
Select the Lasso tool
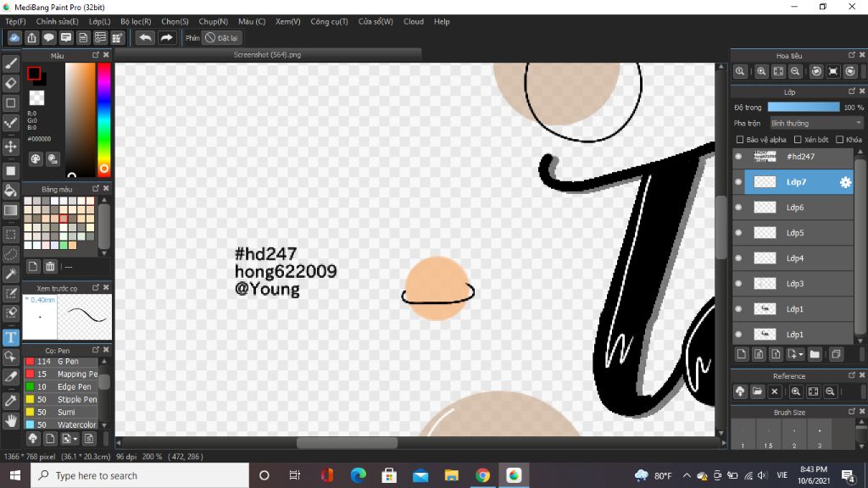tap(10, 254)
